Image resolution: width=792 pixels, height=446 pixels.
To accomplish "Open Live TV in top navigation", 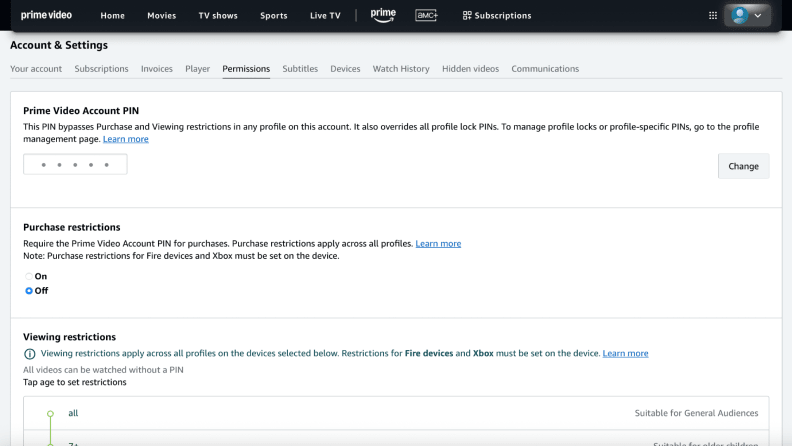I will coord(325,16).
